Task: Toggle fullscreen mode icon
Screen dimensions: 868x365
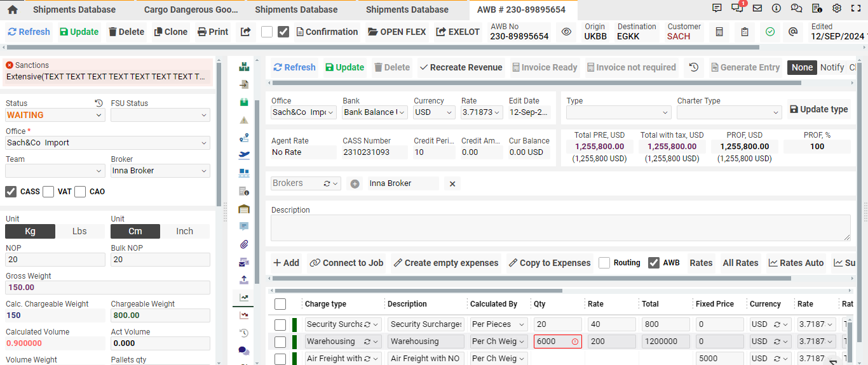Action: pyautogui.click(x=856, y=8)
